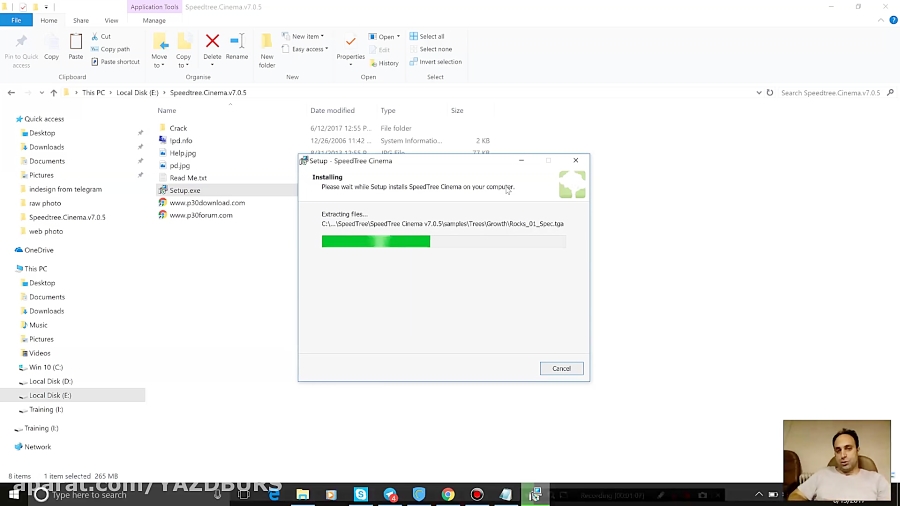This screenshot has height=506, width=900.
Task: Sort by Date modified column
Action: coord(332,110)
